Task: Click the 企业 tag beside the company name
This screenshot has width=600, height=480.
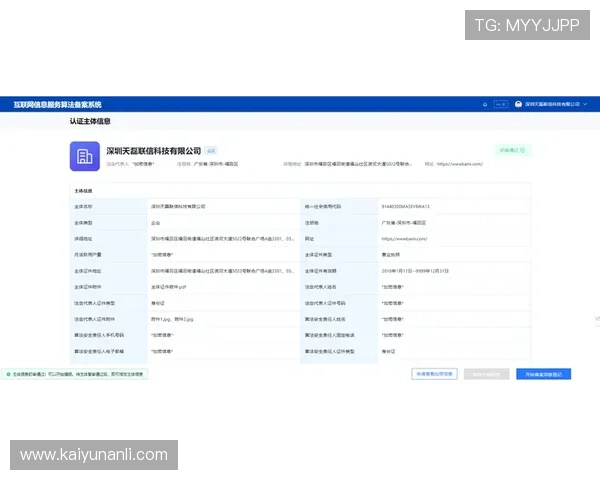Action: (211, 151)
